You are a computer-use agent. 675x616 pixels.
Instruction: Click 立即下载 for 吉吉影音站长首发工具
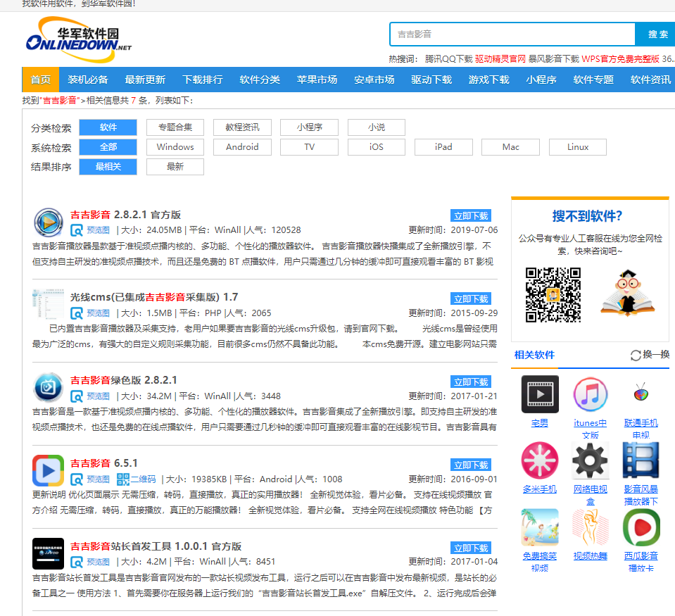coord(471,548)
